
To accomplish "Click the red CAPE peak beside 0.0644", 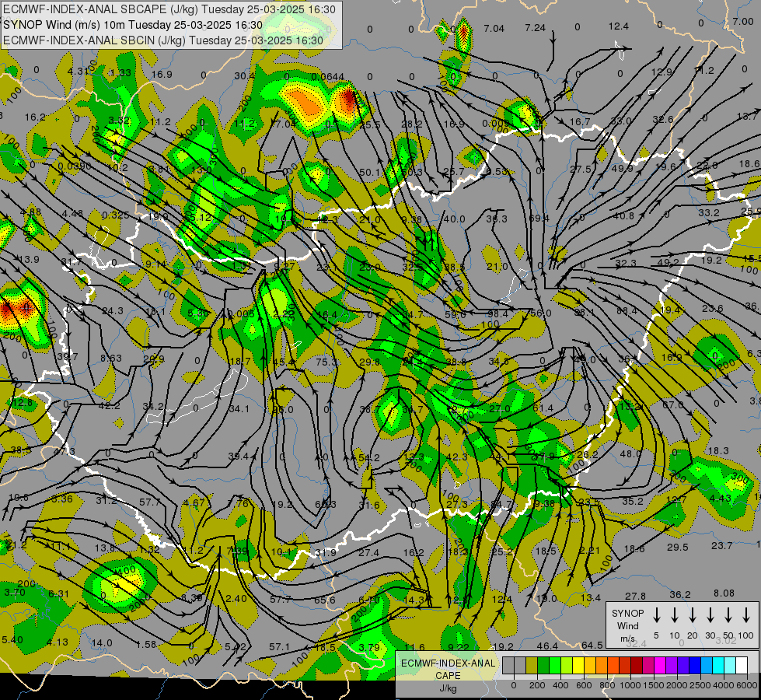I will [x=350, y=100].
